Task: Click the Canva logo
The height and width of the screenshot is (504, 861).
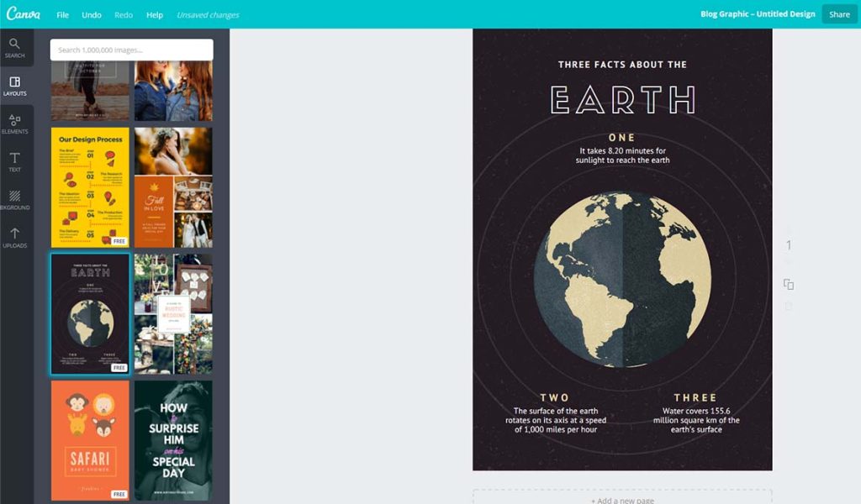Action: (x=23, y=13)
